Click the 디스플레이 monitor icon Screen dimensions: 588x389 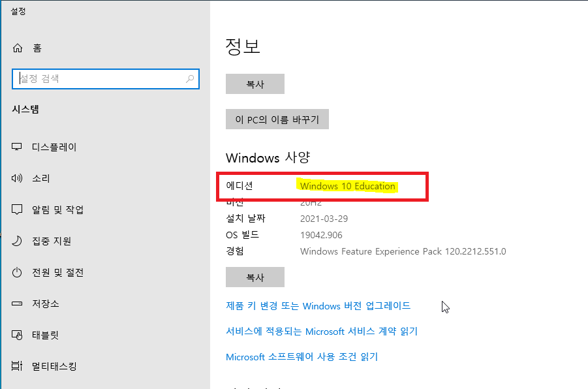tap(16, 147)
